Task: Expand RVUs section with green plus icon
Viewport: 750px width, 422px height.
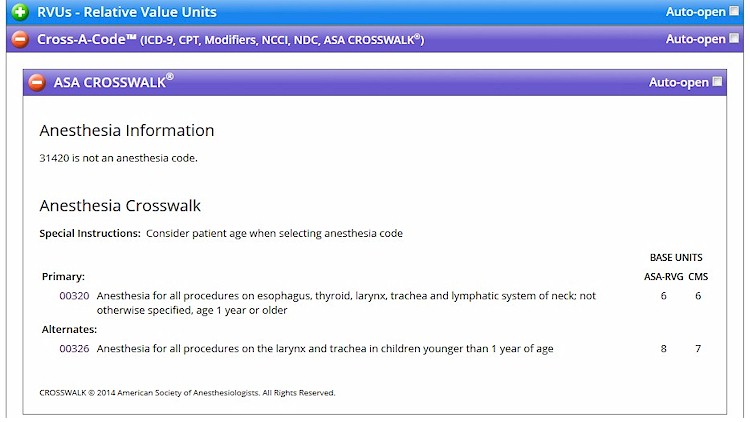Action: 20,12
